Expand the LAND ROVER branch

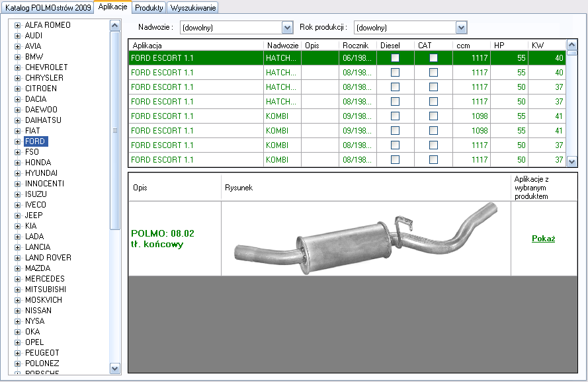(17, 258)
